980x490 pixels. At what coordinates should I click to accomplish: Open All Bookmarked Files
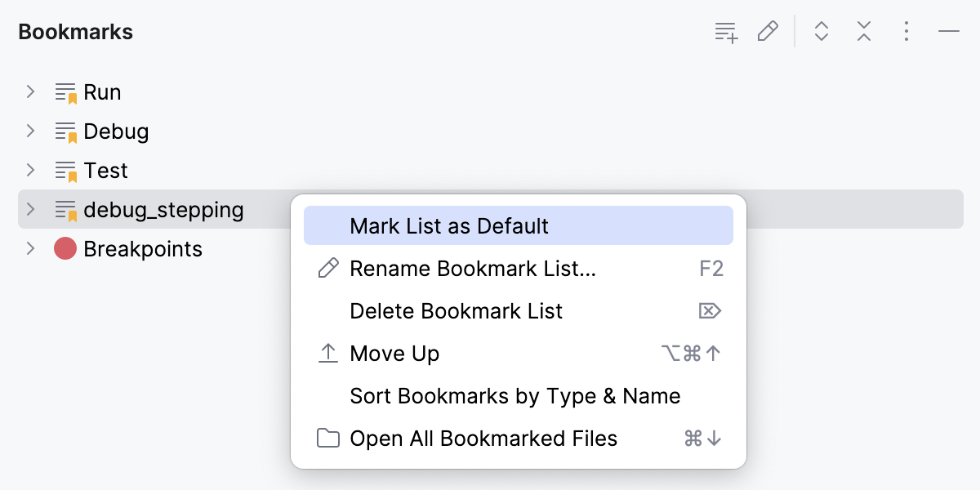point(483,438)
